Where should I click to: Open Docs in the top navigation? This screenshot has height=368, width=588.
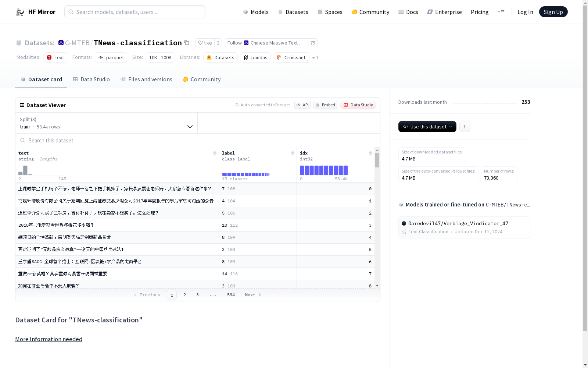[x=408, y=12]
